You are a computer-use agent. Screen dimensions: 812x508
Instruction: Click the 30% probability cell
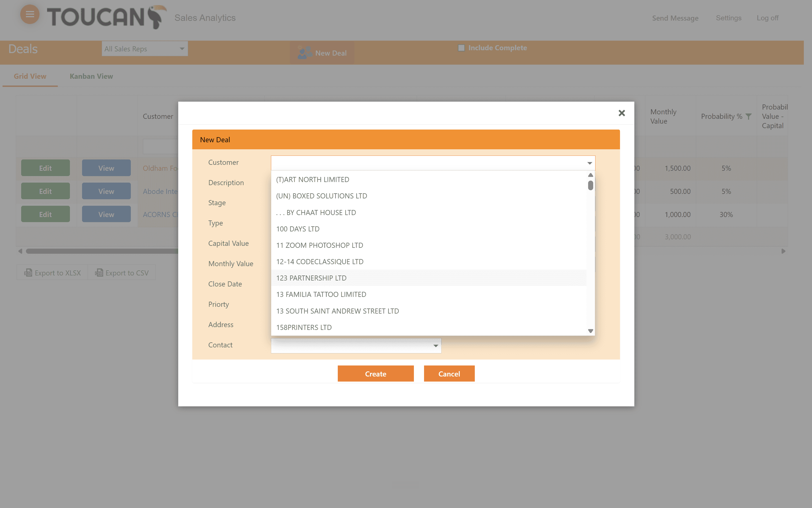click(x=726, y=214)
